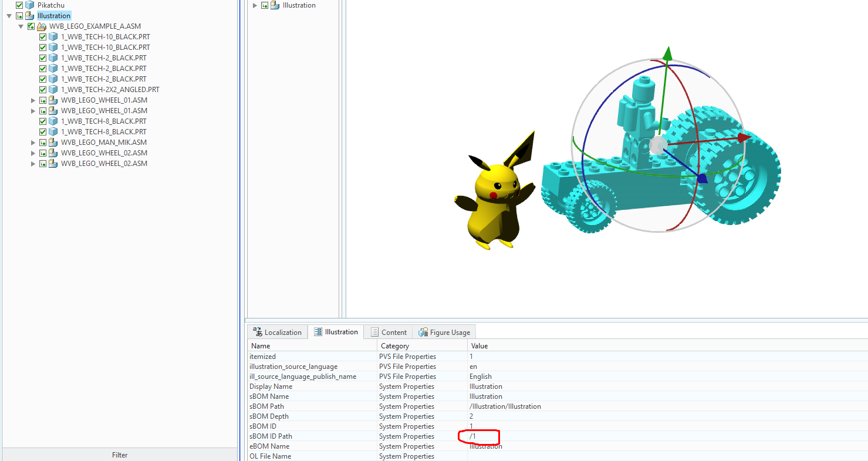Click the folder icon of Illustration beside the viewport
Screen dimensions: 868x461
275,5
